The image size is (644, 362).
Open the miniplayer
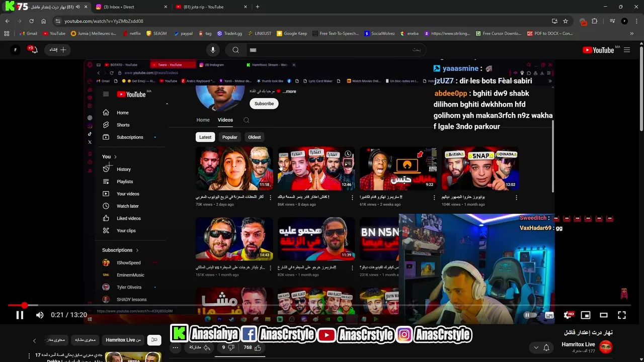[586, 315]
